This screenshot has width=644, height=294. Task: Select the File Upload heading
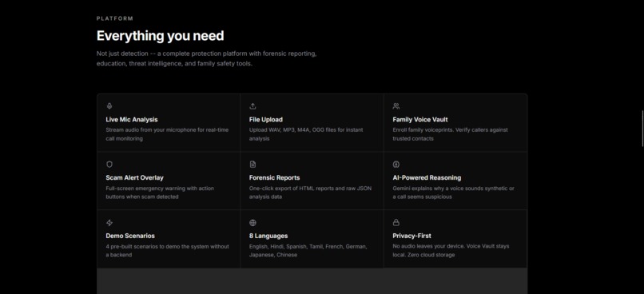click(266, 120)
